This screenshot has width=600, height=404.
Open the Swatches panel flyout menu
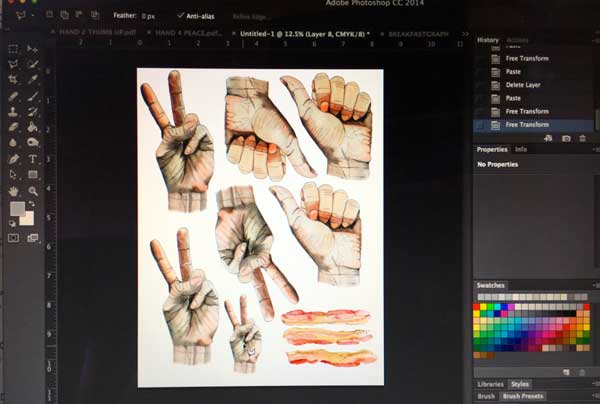pos(595,285)
